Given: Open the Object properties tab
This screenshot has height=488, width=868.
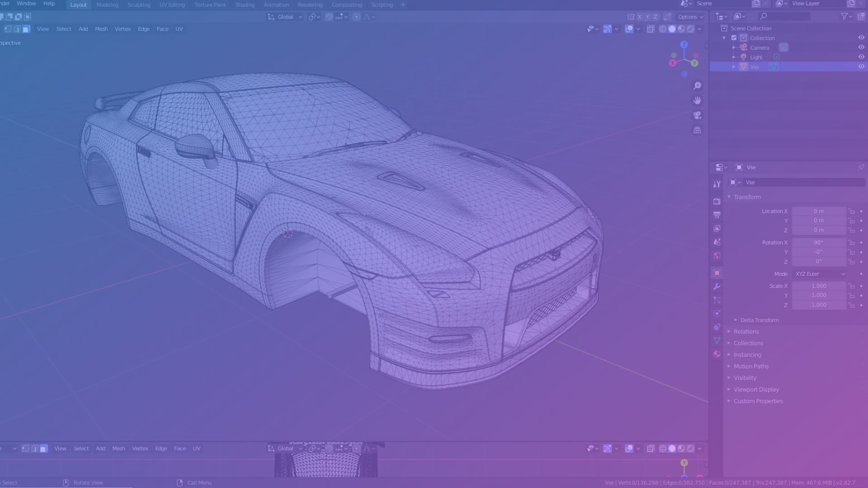Looking at the screenshot, I should point(717,273).
